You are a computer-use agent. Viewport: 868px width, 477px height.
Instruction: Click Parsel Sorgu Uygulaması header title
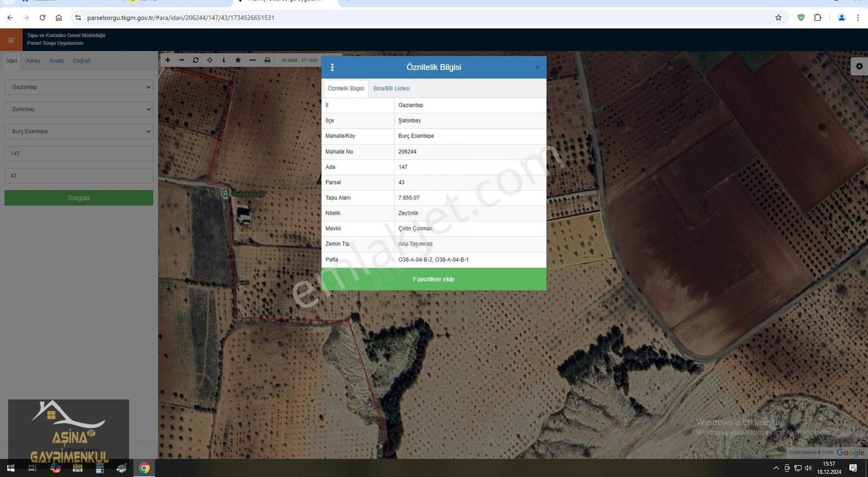pyautogui.click(x=55, y=43)
